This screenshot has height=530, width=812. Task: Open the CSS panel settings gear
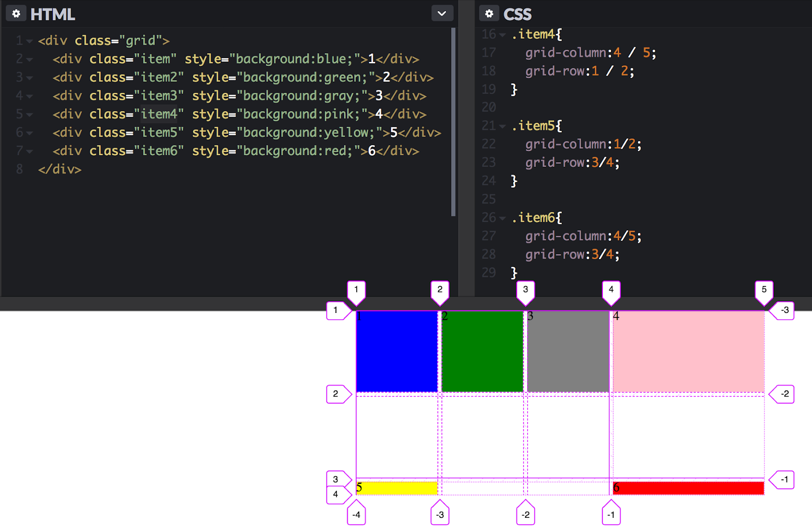coord(489,14)
